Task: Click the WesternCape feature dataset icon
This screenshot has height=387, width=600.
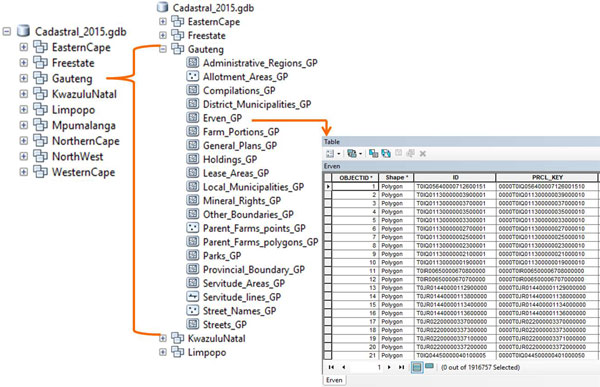Action: tap(40, 172)
